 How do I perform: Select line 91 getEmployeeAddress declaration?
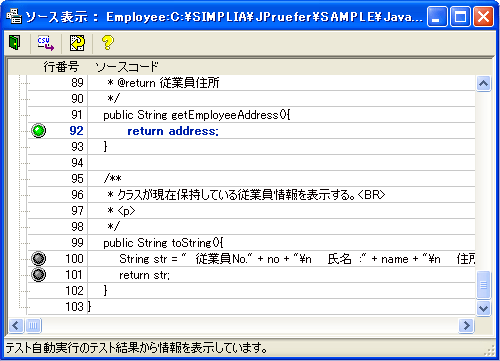point(197,115)
